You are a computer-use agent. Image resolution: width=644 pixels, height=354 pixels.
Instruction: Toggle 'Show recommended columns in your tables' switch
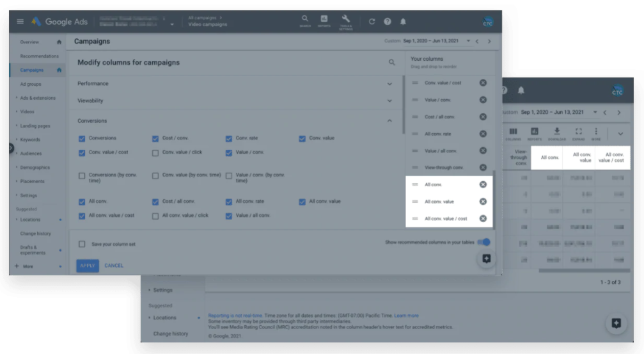485,242
